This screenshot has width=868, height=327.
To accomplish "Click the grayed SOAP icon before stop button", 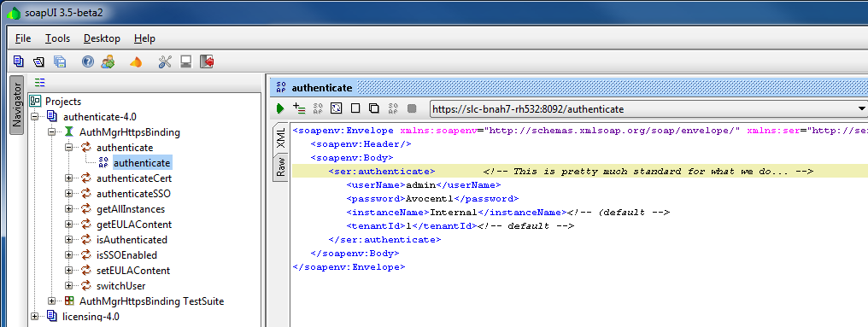I will [x=393, y=108].
